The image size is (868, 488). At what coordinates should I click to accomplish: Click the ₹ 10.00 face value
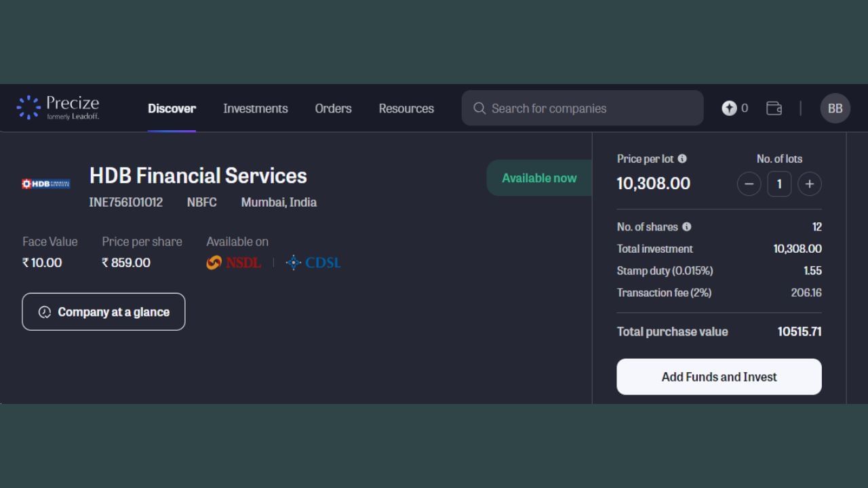tap(42, 263)
